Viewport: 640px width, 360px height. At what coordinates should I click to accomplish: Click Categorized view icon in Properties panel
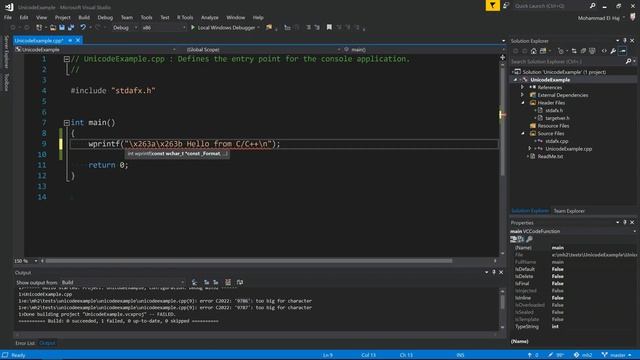click(513, 239)
